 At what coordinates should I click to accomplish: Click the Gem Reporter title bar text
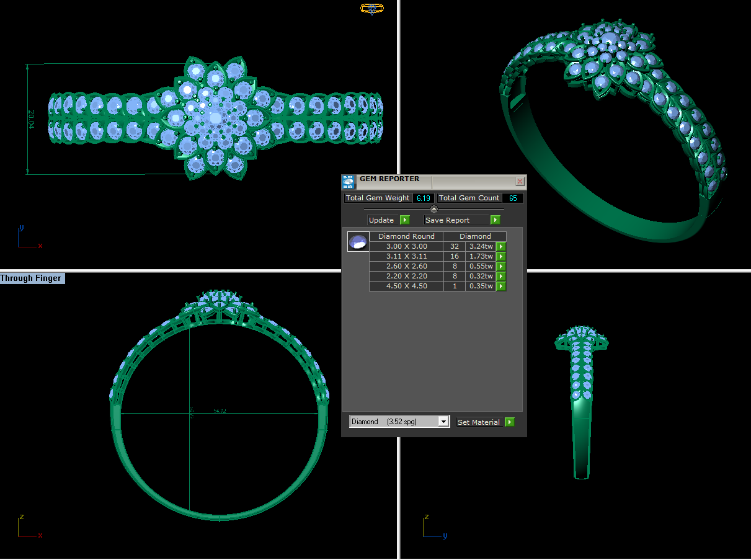tap(389, 179)
